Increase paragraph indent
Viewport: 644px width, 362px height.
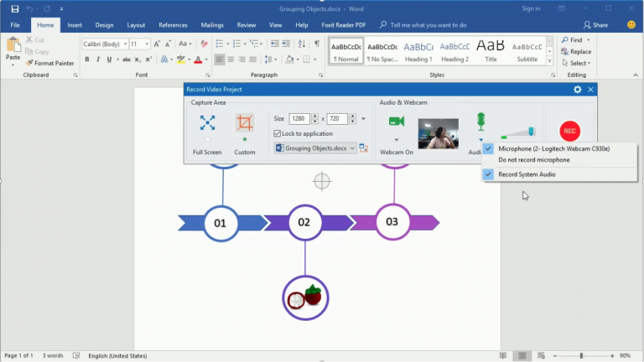[x=286, y=44]
